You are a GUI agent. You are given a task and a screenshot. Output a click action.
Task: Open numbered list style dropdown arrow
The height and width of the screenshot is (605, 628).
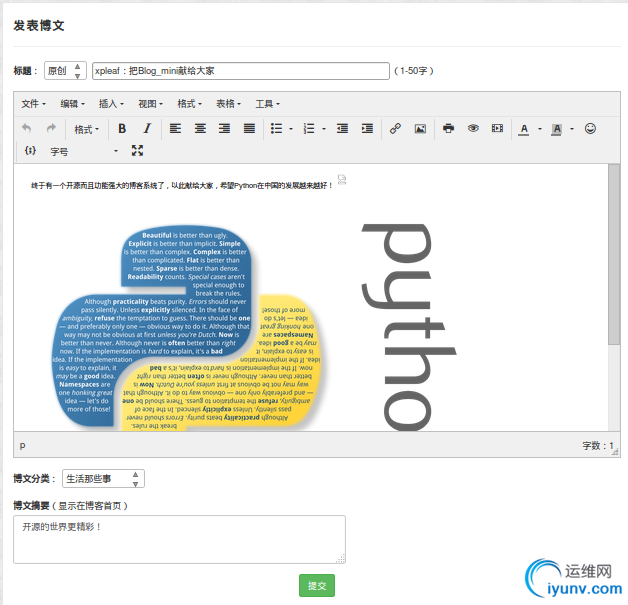click(324, 129)
